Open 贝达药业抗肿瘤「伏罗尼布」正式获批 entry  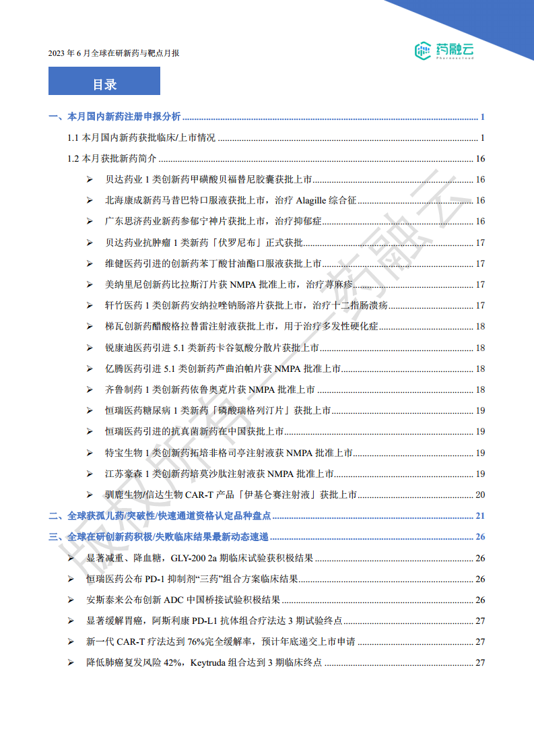click(x=286, y=243)
